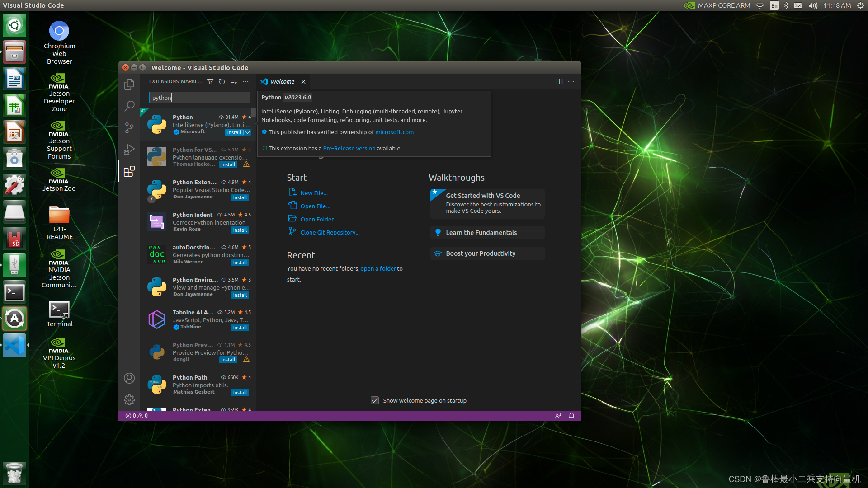Filter extensions with the funnel icon
The height and width of the screenshot is (488, 868).
coord(210,82)
